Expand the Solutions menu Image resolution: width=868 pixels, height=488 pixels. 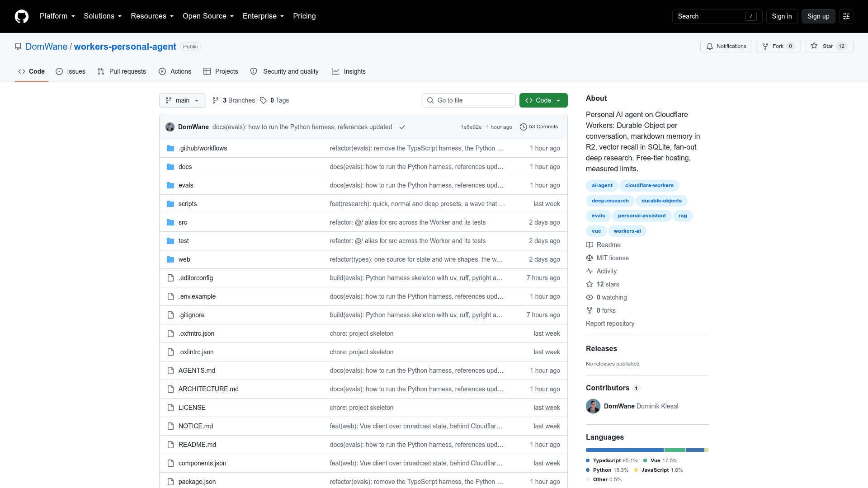coord(103,16)
